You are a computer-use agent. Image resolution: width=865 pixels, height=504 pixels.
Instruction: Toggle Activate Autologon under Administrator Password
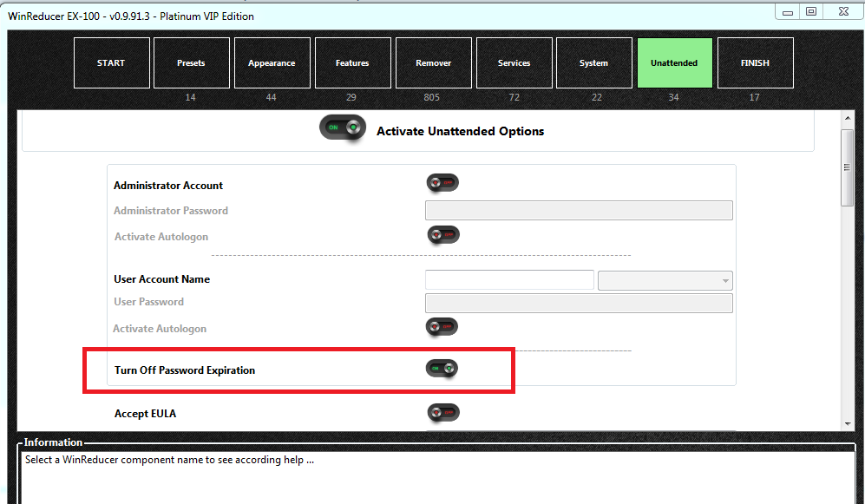(x=443, y=235)
